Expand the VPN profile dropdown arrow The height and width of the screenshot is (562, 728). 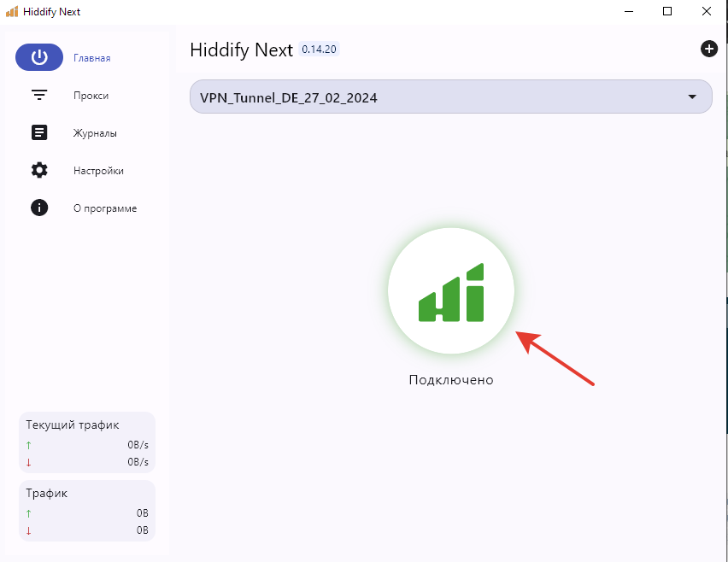coord(692,97)
